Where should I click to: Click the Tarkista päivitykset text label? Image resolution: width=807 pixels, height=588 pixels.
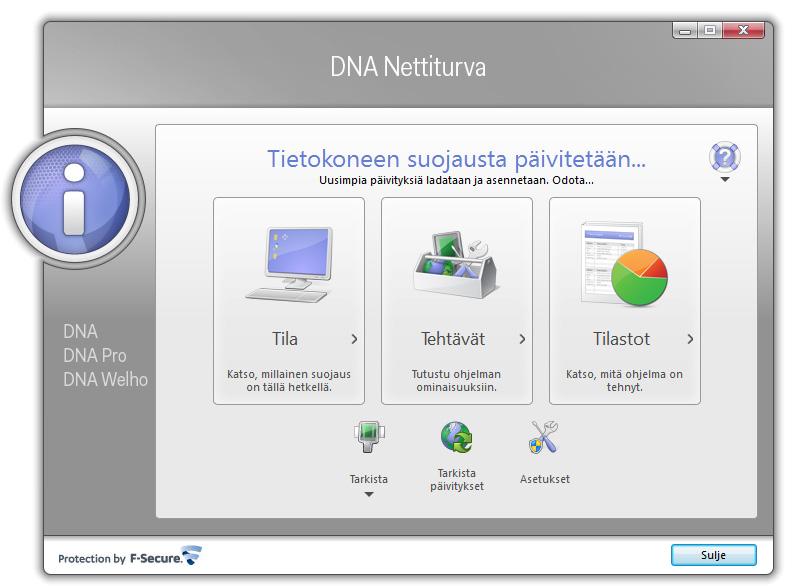(x=457, y=479)
